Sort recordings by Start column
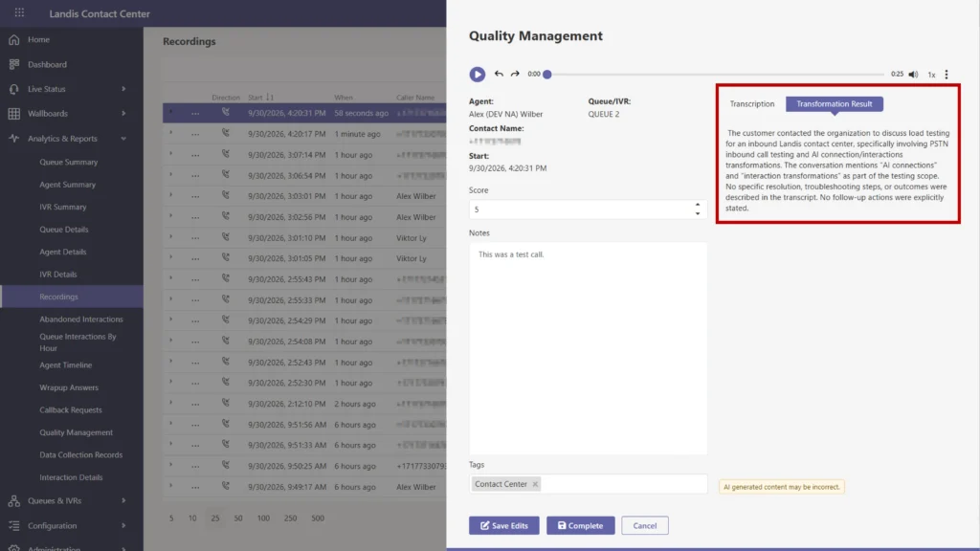The width and height of the screenshot is (980, 551). [x=260, y=98]
